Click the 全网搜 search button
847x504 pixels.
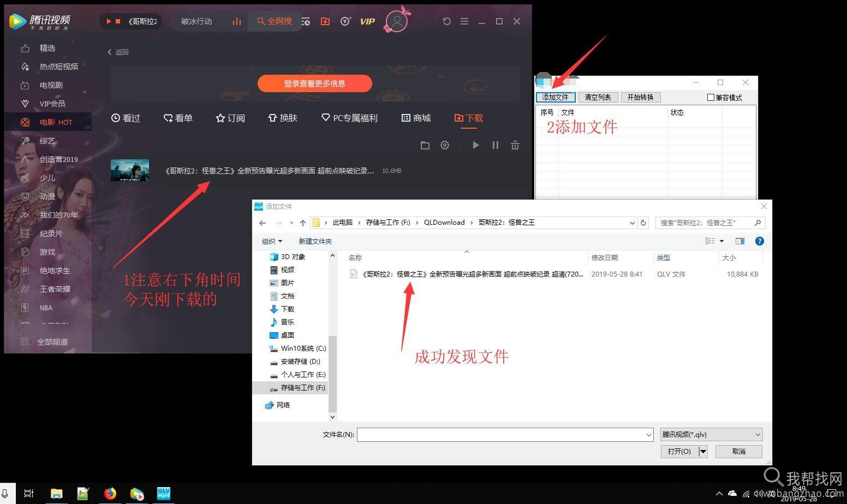pos(275,21)
